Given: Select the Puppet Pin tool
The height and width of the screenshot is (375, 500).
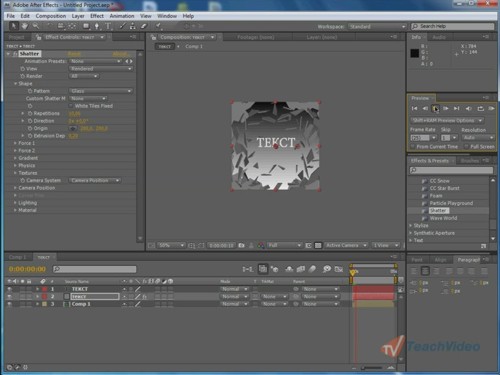Looking at the screenshot, I should point(158,26).
